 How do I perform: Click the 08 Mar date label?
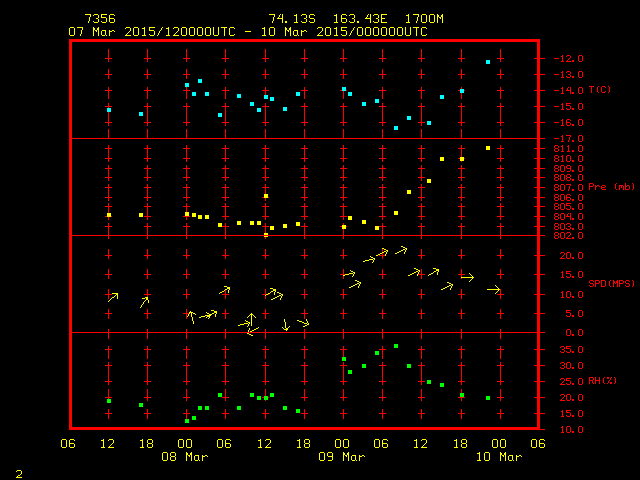tap(185, 457)
